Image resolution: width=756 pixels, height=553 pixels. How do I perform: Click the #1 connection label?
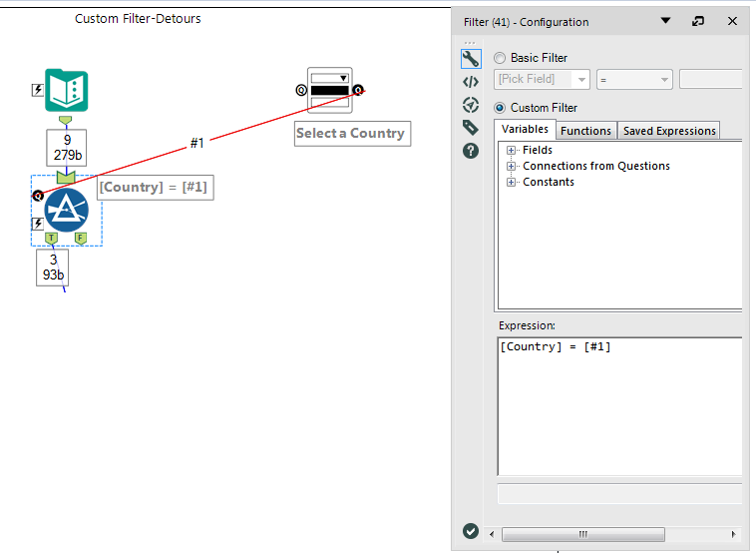(x=197, y=143)
